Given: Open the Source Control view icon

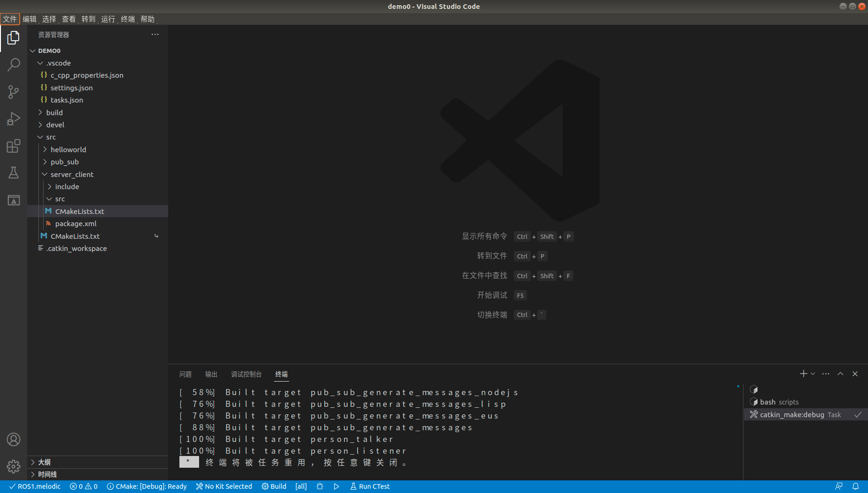Looking at the screenshot, I should [x=14, y=92].
